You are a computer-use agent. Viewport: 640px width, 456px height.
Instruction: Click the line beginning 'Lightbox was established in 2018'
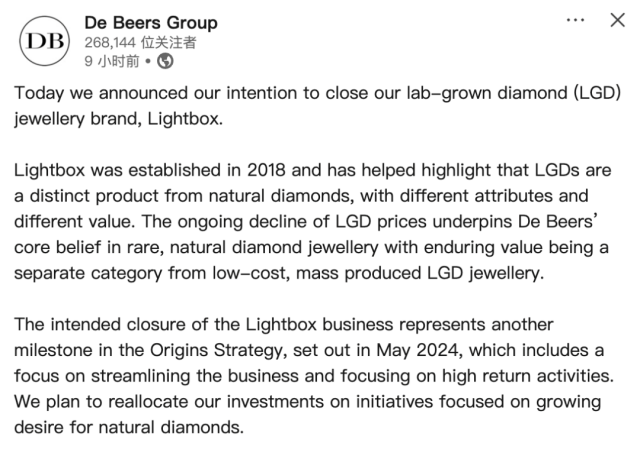point(313,170)
